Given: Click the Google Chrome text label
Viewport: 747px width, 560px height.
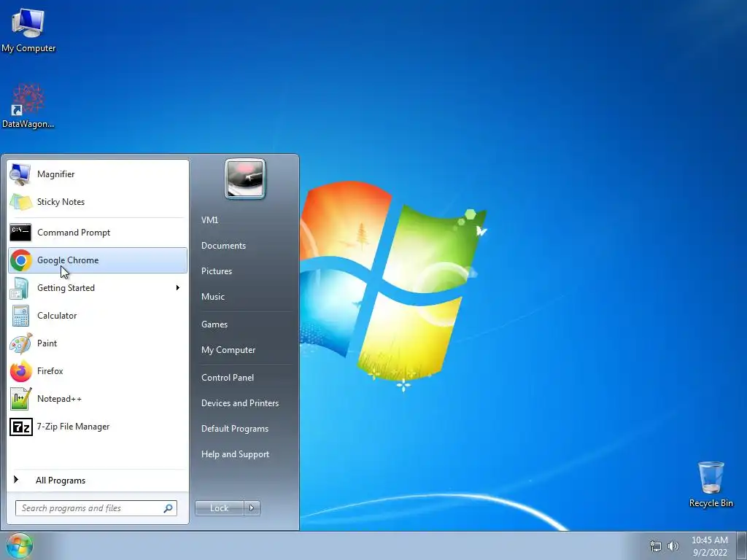Looking at the screenshot, I should pos(68,260).
